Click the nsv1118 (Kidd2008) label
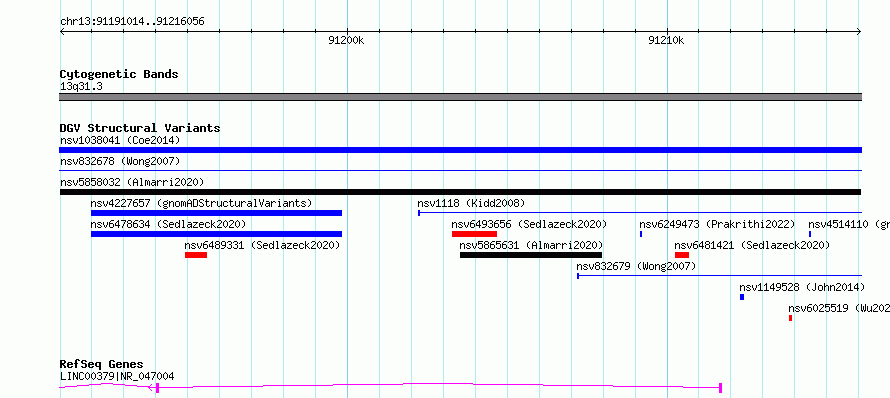890x398 pixels. click(471, 203)
